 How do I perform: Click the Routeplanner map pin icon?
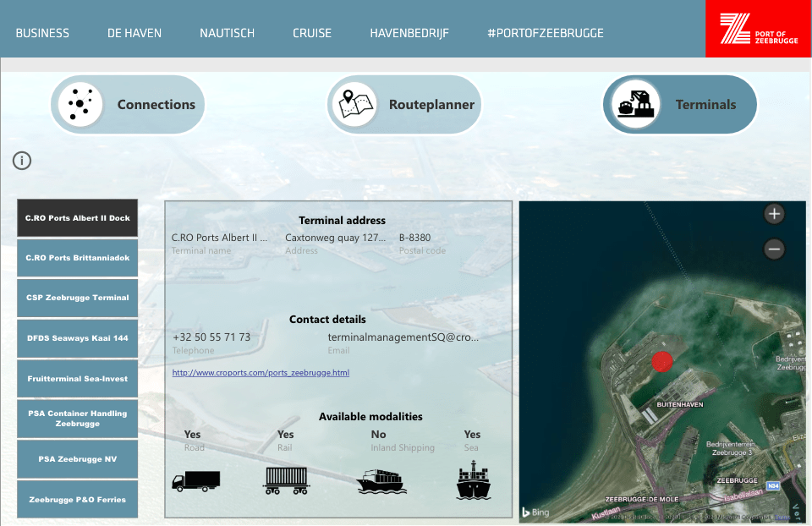pos(356,104)
